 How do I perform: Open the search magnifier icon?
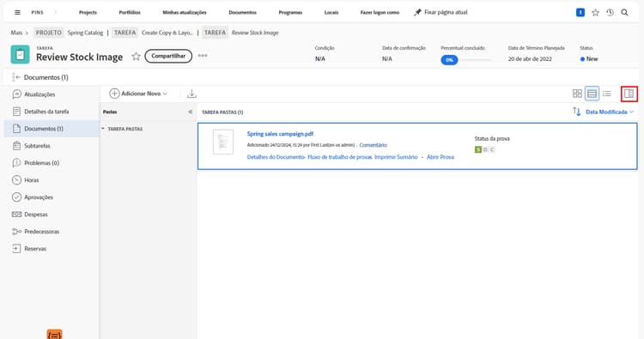pyautogui.click(x=624, y=12)
